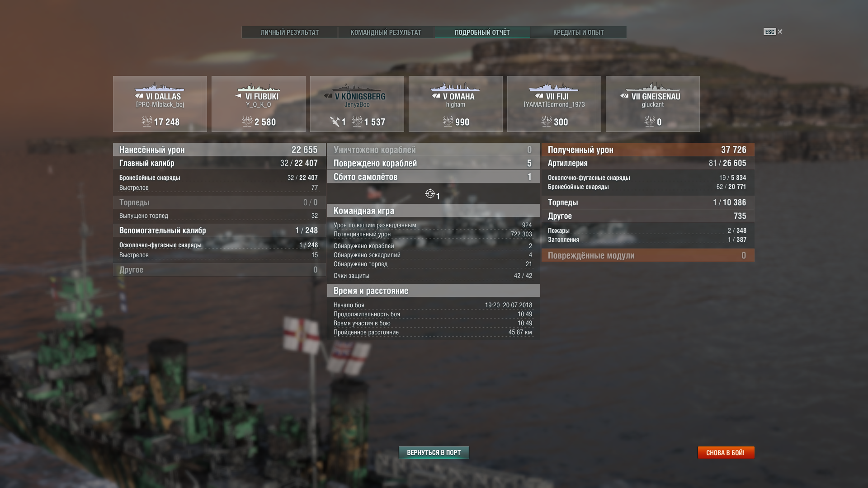Click the Fiji damage explosion icon
This screenshot has height=488, width=868.
(547, 121)
